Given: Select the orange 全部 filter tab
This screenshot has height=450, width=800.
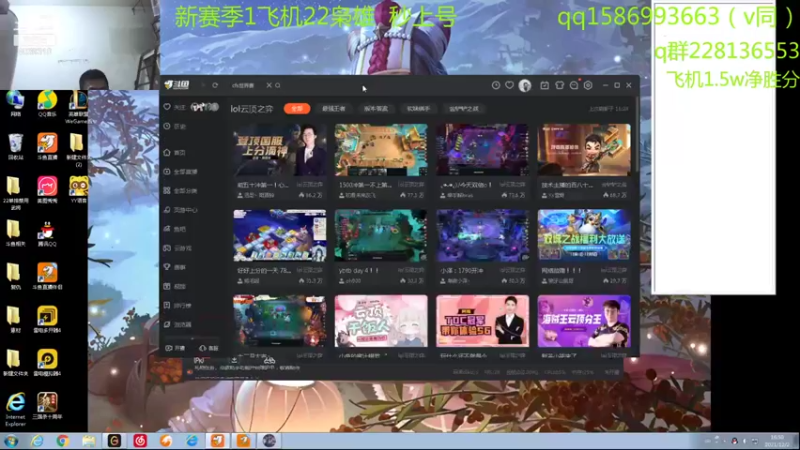Looking at the screenshot, I should coord(297,108).
